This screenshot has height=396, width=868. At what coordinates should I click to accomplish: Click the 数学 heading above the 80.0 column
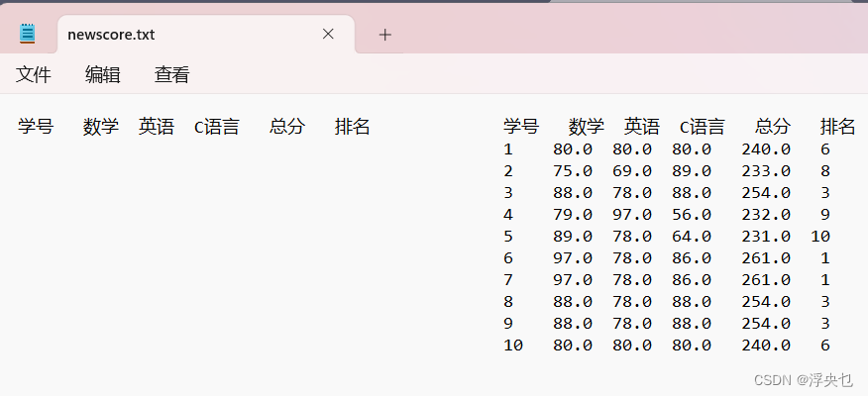(x=587, y=127)
